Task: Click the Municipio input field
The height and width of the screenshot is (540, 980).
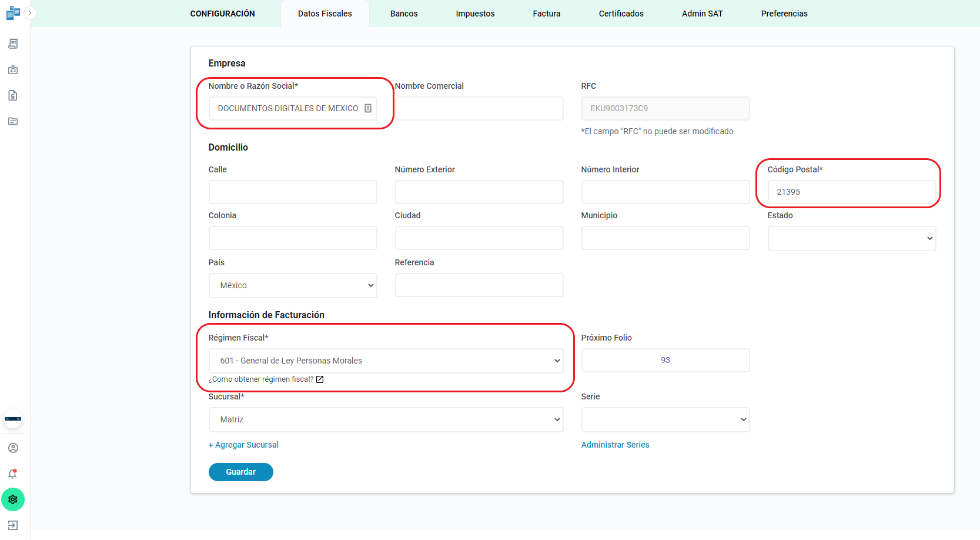Action: (665, 238)
